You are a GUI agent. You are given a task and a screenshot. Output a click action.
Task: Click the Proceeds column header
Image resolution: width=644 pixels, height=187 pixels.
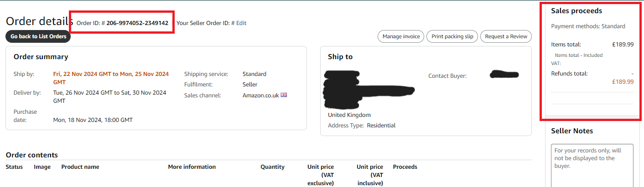click(405, 167)
